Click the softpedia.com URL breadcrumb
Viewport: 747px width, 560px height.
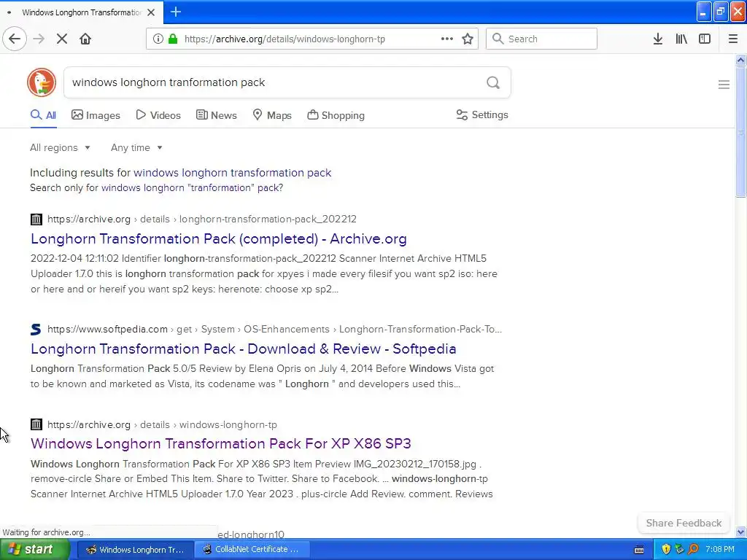(x=274, y=329)
